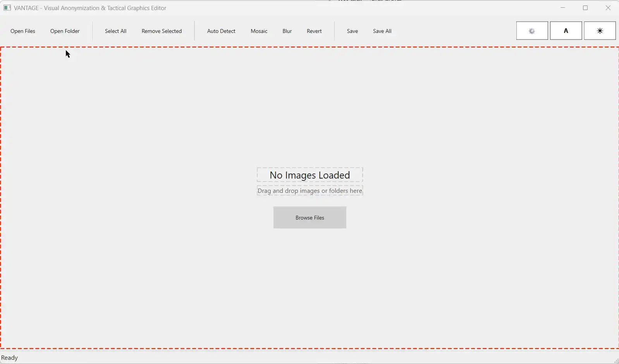Click the letter A font button

point(566,31)
